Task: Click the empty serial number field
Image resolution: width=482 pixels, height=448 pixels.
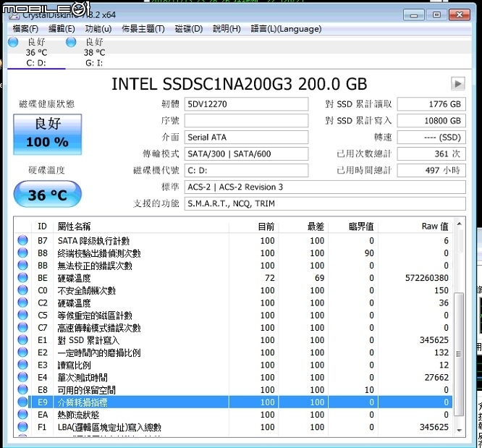Action: (246, 121)
